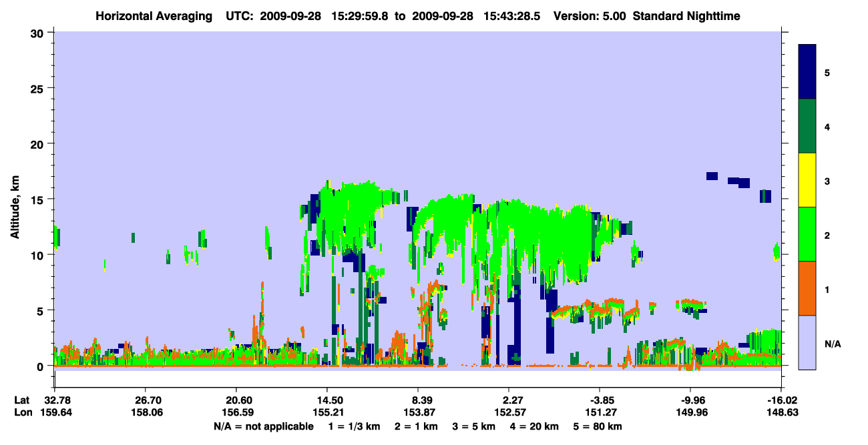Click the colorbar label '3'
The image size is (868, 445).
pyautogui.click(x=827, y=181)
